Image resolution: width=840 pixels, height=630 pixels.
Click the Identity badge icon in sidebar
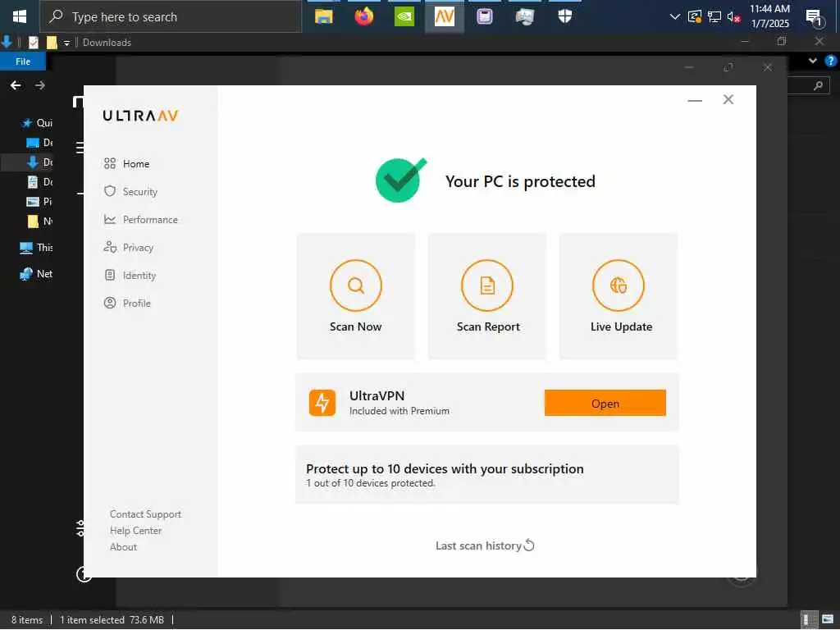click(110, 275)
